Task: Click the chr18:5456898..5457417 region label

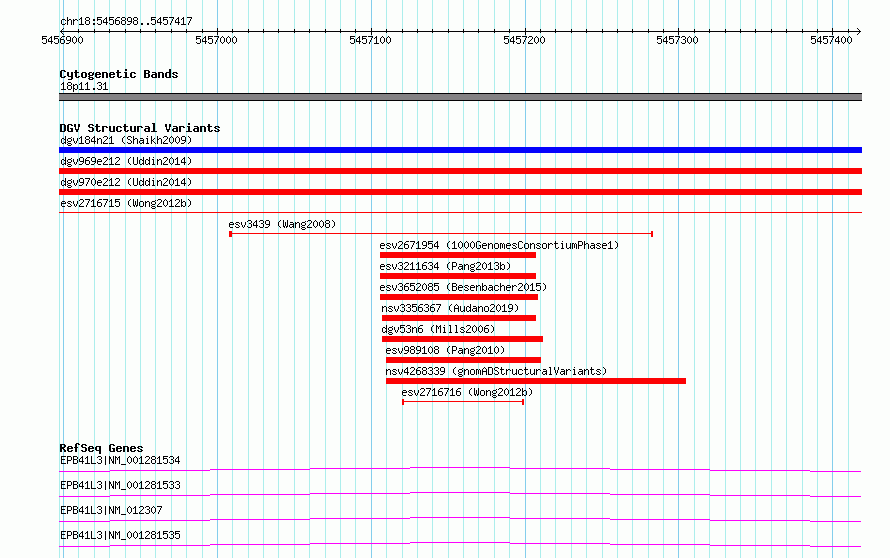Action: click(126, 21)
